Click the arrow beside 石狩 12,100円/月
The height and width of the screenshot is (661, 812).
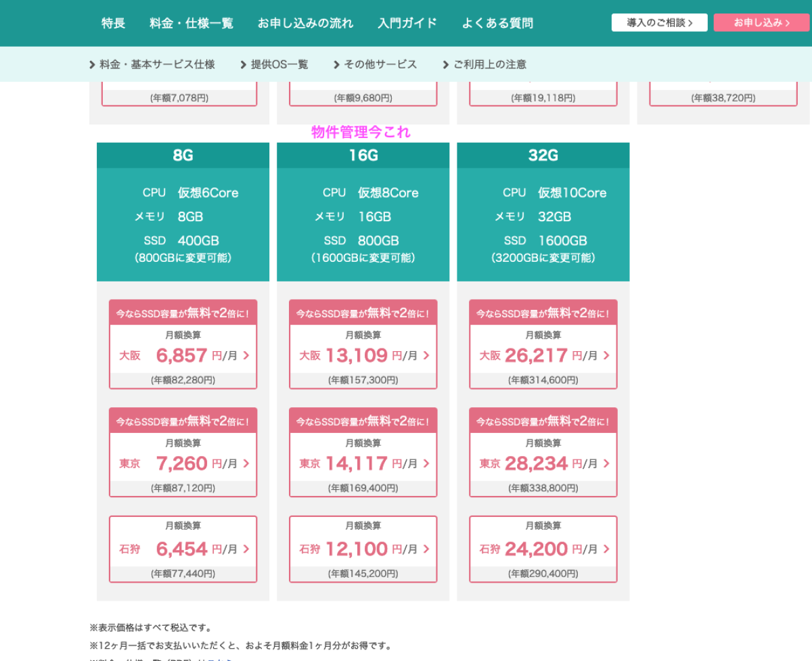tap(426, 549)
